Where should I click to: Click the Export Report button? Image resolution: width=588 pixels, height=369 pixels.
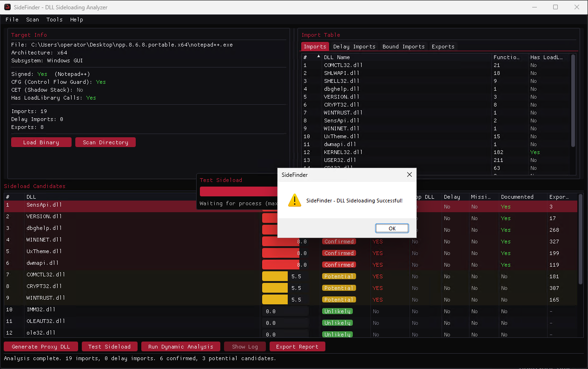[x=297, y=347]
